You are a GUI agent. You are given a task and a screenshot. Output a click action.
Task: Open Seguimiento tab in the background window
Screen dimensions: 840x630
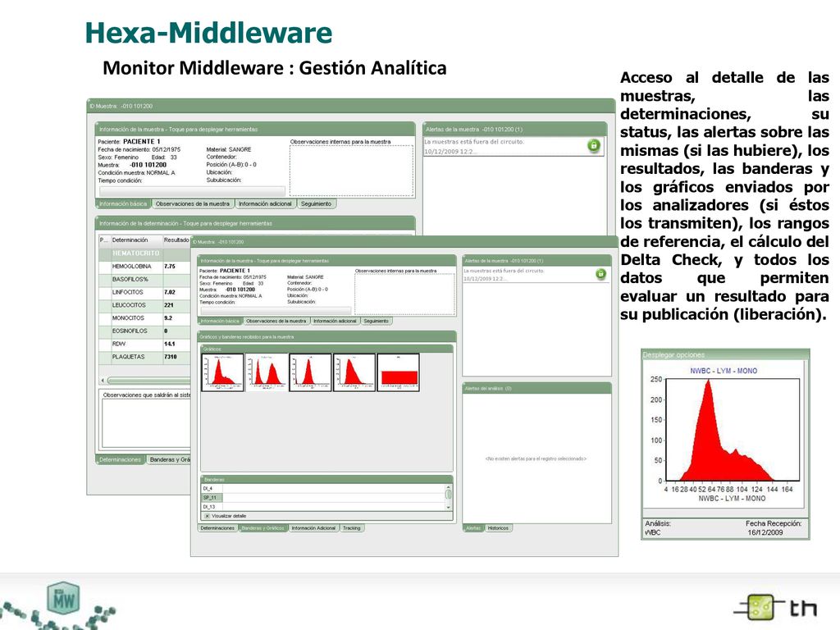click(316, 204)
